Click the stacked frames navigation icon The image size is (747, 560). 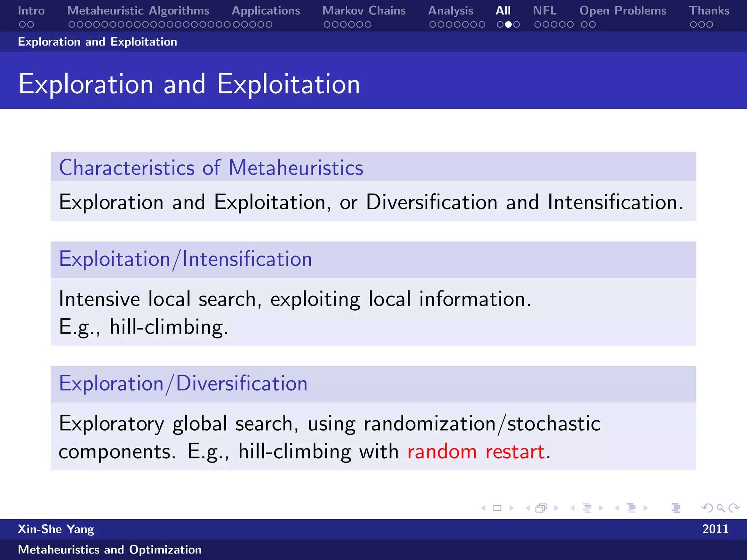[x=541, y=508]
